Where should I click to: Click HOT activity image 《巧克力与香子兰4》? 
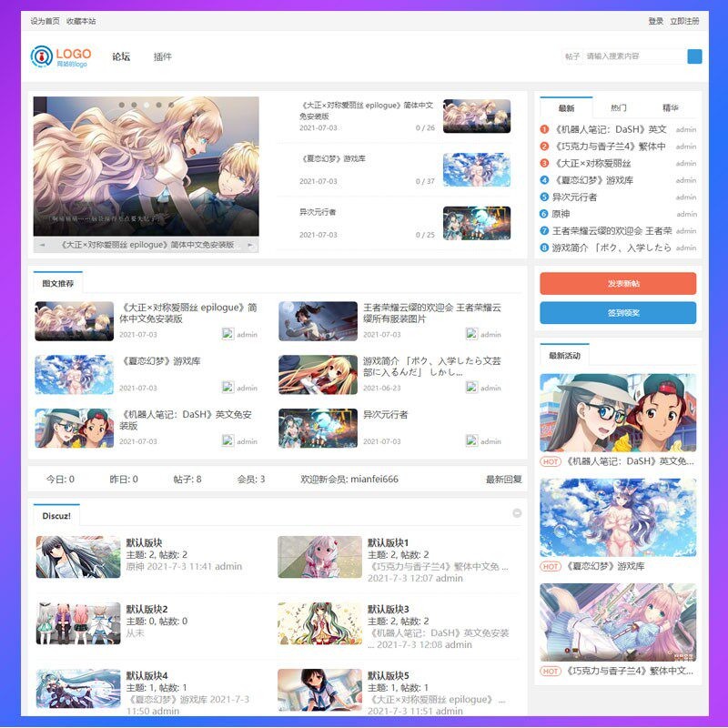pyautogui.click(x=618, y=622)
